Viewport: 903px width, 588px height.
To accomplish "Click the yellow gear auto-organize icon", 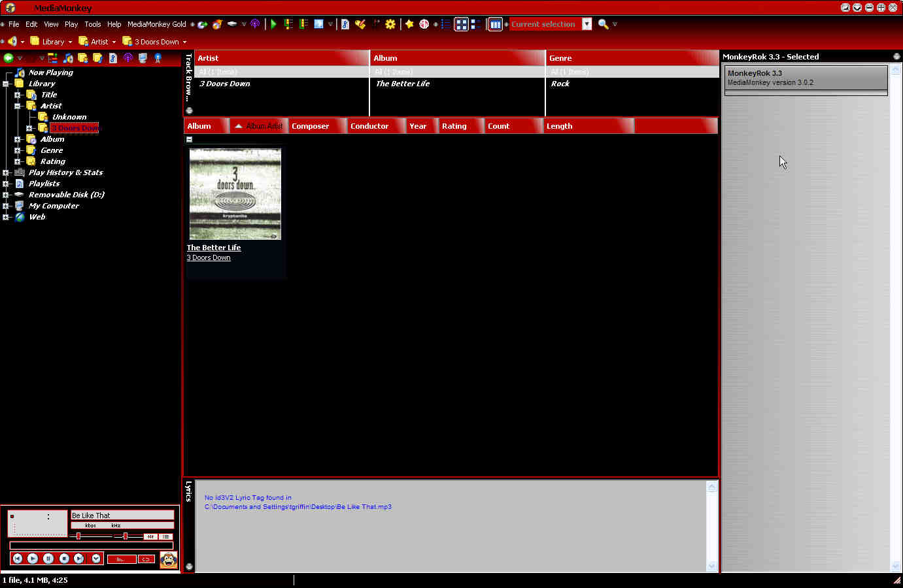I will 390,24.
